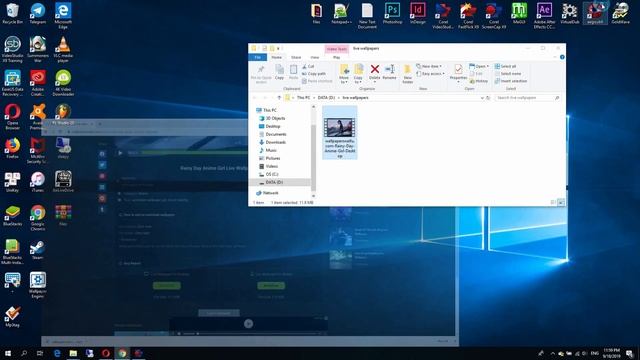Click Copy path in the ribbon
640x360 pixels.
[313, 73]
